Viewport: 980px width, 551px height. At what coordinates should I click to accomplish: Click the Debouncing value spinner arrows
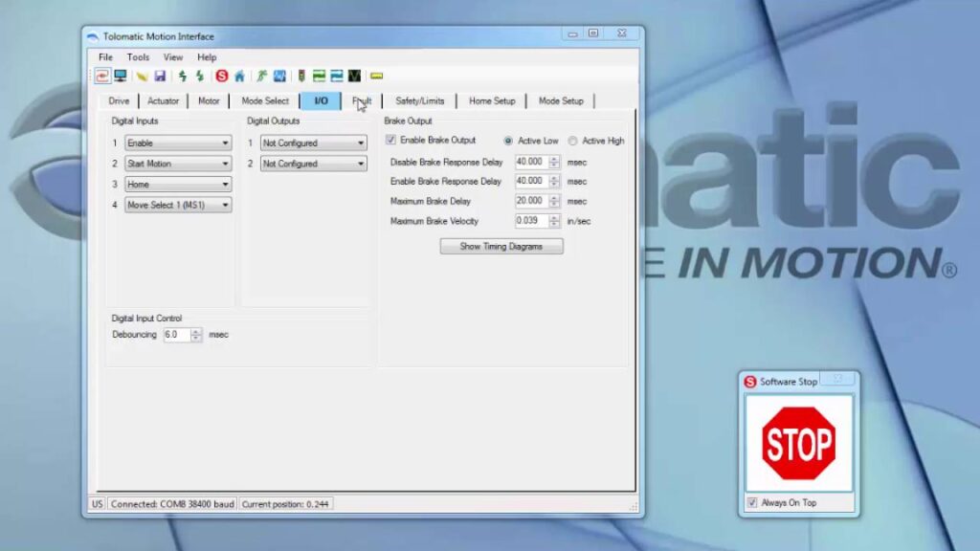196,335
